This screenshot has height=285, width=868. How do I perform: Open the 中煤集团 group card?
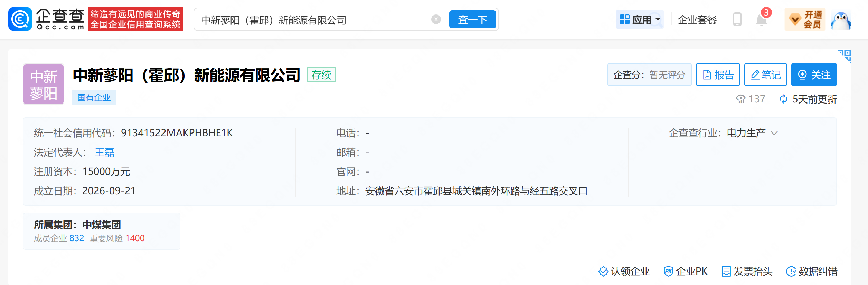coord(101,231)
